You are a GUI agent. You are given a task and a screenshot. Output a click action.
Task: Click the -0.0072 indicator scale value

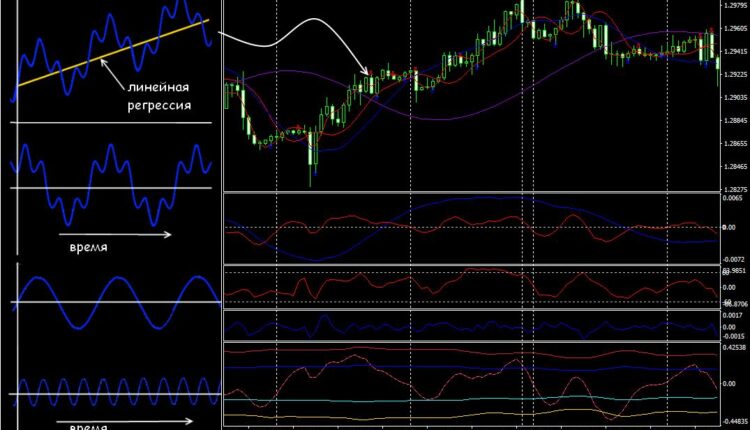tap(732, 260)
